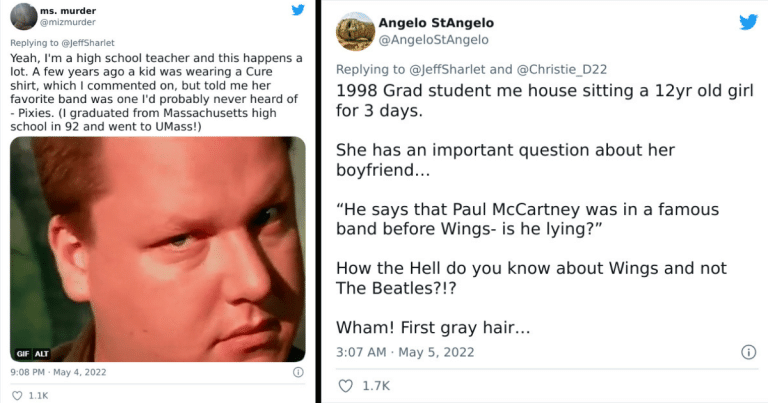The width and height of the screenshot is (768, 403).
Task: Open the info icon on ms. murder's tweet
Action: click(297, 372)
